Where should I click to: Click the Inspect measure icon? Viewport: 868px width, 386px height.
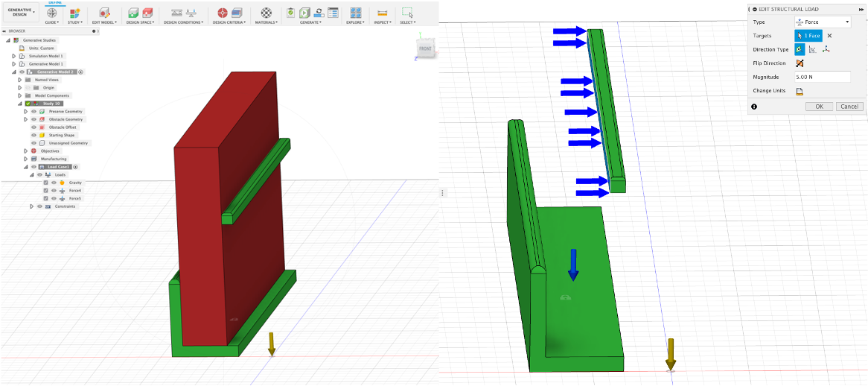pos(382,12)
